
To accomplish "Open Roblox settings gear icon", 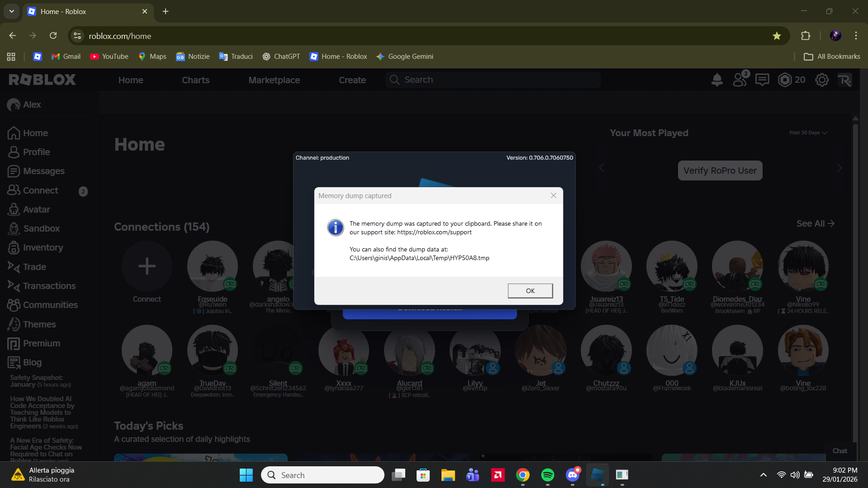I will click(822, 80).
